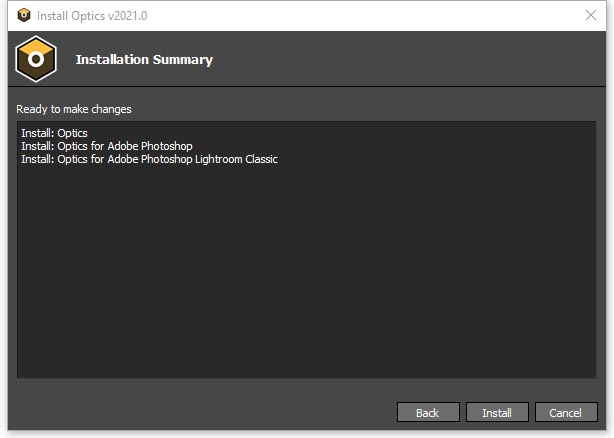Go back with the Back button

tap(428, 412)
